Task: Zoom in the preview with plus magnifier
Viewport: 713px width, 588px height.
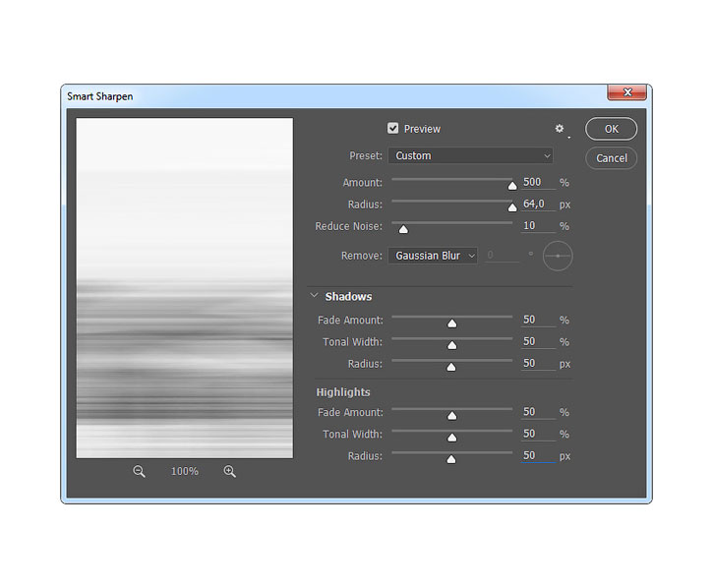Action: click(229, 471)
